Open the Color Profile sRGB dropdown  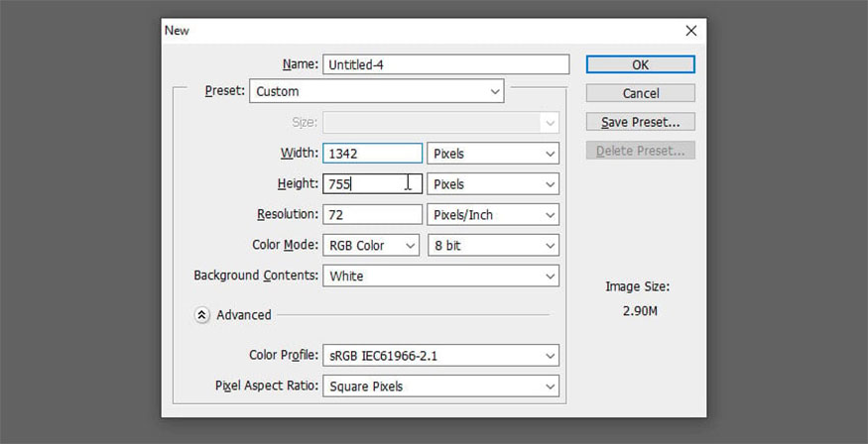(x=440, y=356)
